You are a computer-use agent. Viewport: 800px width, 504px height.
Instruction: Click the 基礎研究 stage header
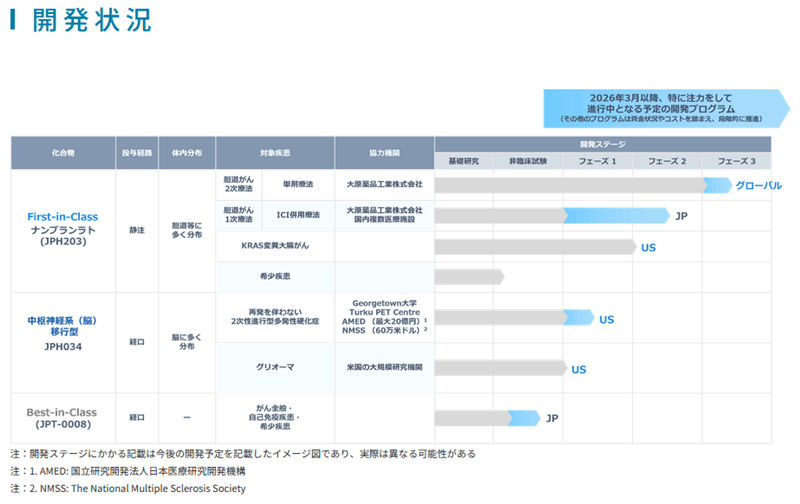463,161
